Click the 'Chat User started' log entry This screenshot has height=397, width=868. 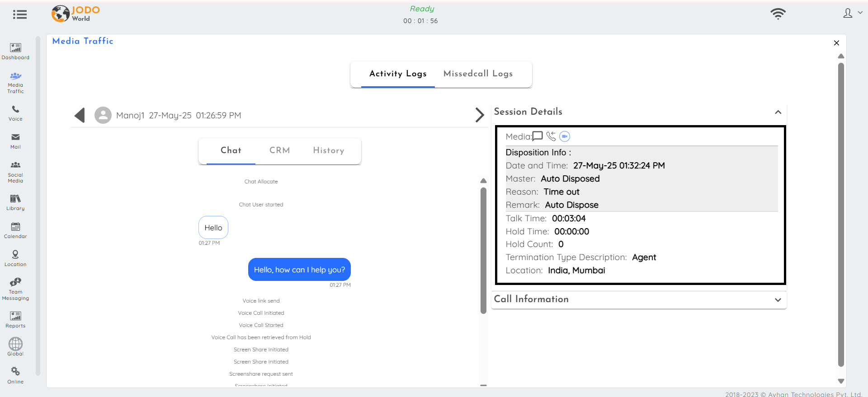pyautogui.click(x=261, y=205)
